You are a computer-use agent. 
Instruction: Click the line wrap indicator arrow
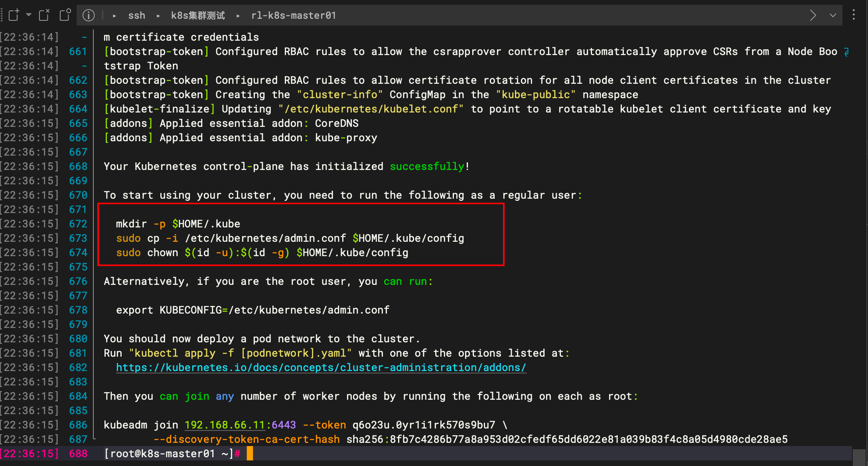846,52
